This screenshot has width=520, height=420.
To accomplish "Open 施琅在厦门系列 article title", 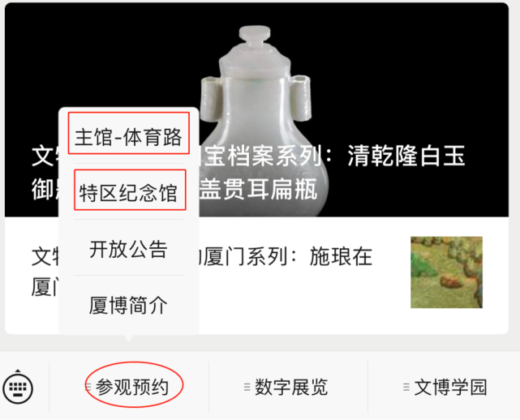I will (x=287, y=256).
